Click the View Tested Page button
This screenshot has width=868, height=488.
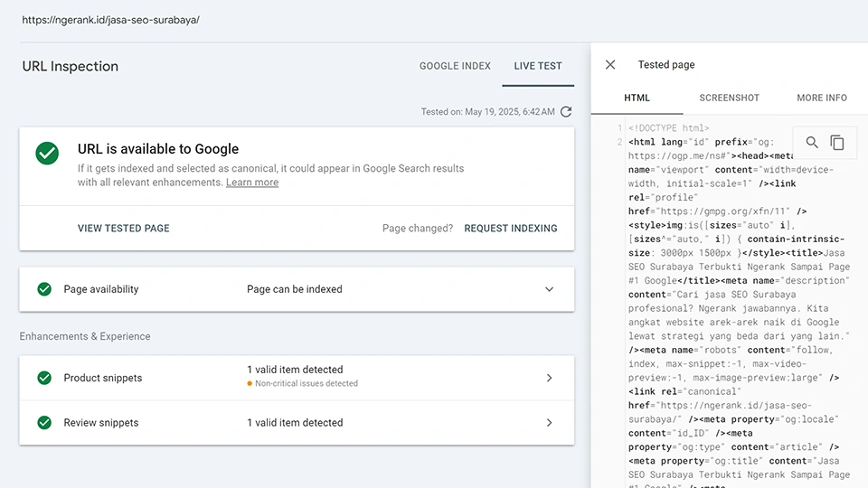pos(124,229)
